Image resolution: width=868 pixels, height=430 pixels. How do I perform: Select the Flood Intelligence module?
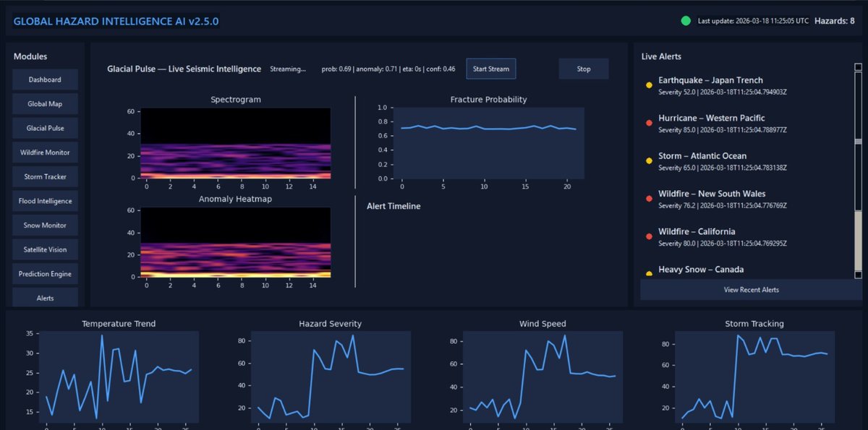point(45,201)
